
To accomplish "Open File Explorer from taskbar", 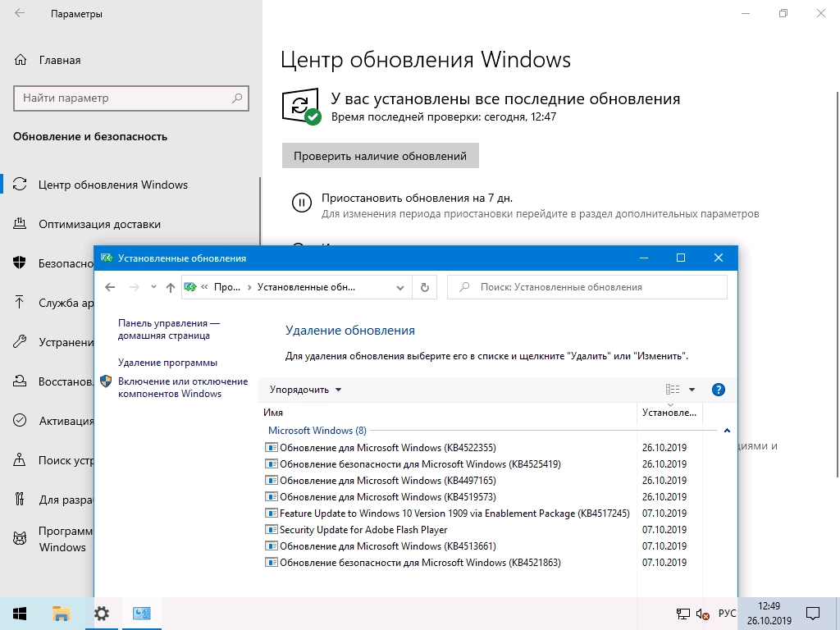I will 61,614.
